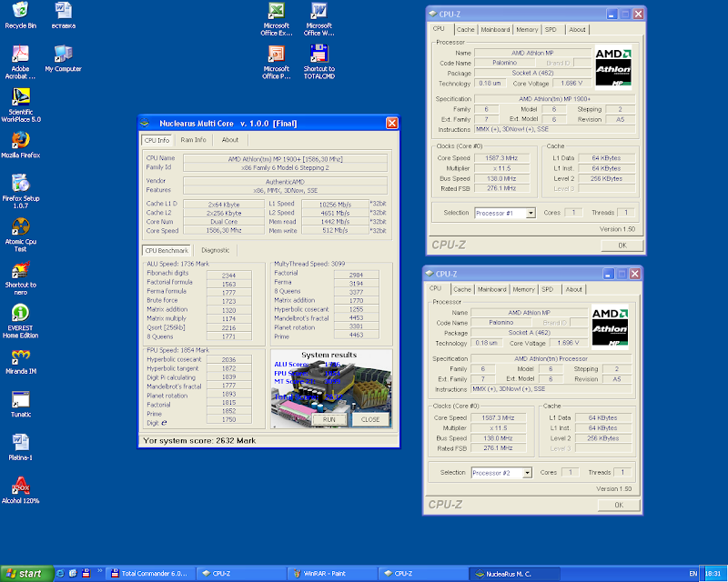The image size is (728, 582).
Task: Switch to Total Commander taskbar button
Action: [x=151, y=574]
